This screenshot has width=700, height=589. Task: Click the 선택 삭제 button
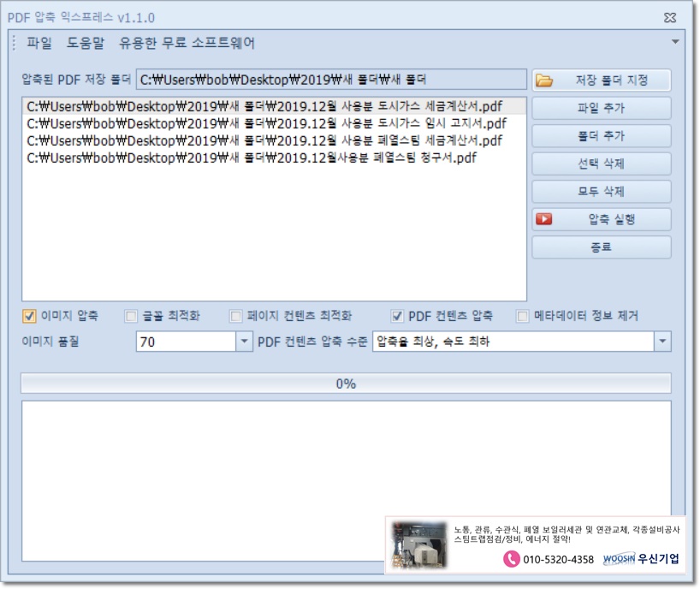pos(602,164)
